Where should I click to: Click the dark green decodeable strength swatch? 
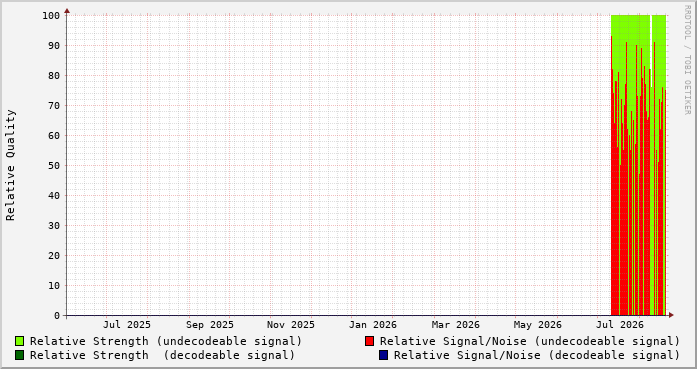(20, 355)
